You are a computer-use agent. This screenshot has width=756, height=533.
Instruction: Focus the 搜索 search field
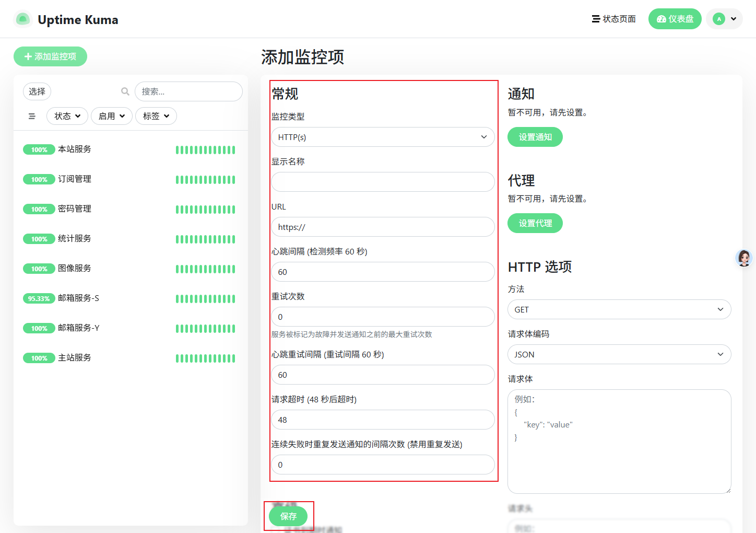click(x=188, y=91)
